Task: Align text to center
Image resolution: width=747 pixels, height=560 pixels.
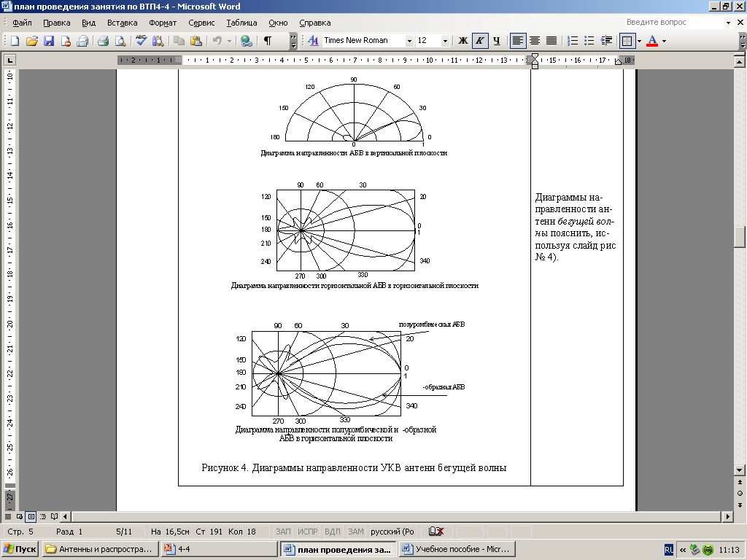Action: pos(535,41)
